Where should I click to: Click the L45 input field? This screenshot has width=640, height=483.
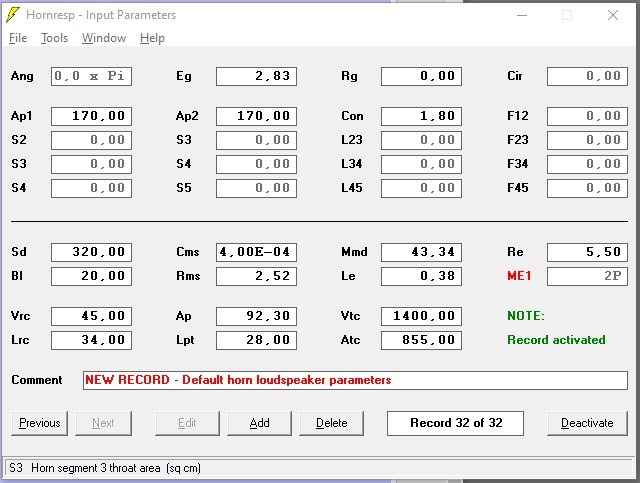tap(421, 188)
